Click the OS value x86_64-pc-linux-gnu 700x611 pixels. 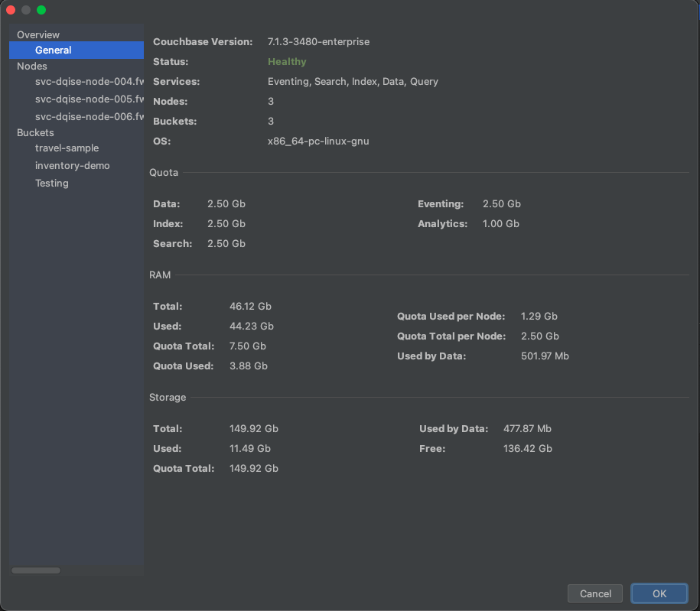click(318, 141)
